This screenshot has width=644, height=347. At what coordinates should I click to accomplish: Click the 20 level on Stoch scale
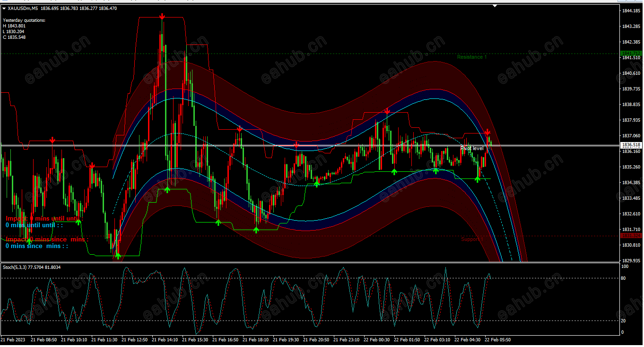(x=624, y=321)
